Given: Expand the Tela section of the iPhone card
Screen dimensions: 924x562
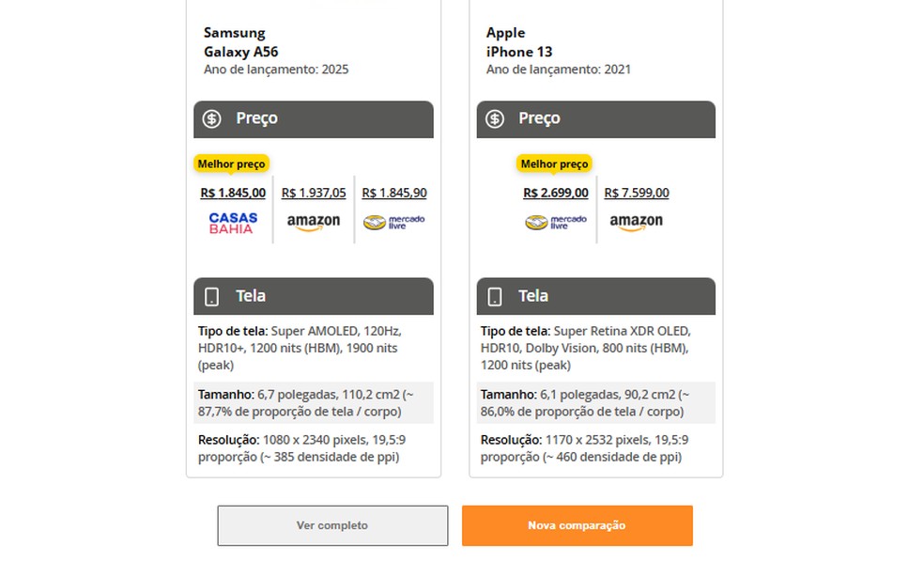Looking at the screenshot, I should (595, 295).
